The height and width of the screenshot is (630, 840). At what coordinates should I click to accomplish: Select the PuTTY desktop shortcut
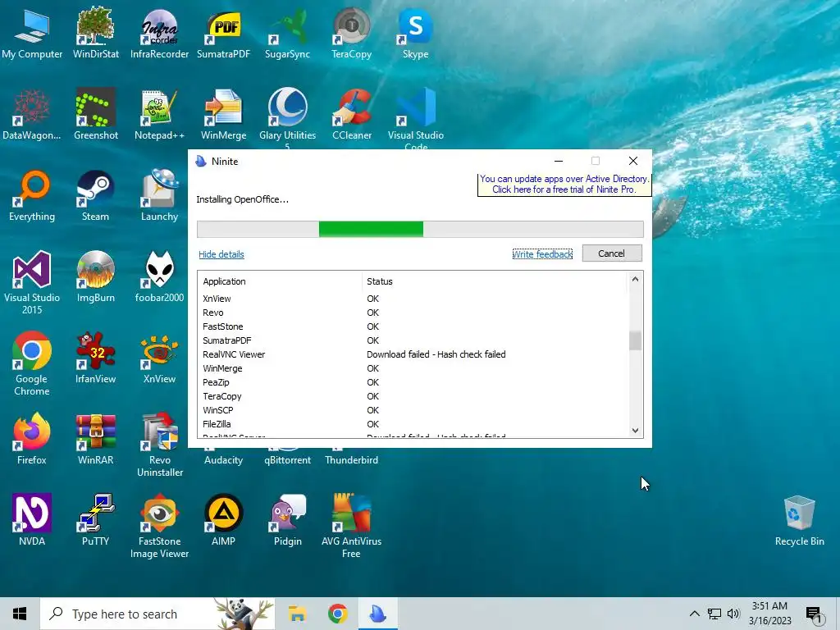(x=95, y=521)
